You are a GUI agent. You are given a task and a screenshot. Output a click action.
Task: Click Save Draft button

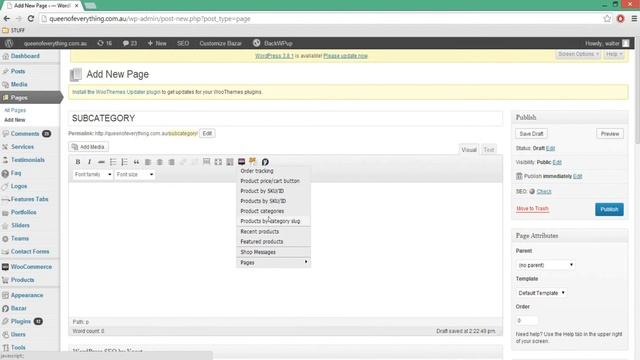click(x=531, y=133)
